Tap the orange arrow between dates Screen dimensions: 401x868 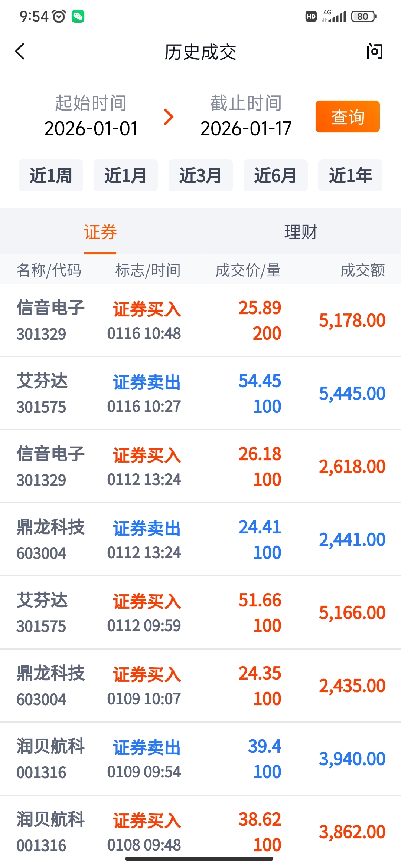click(x=169, y=117)
